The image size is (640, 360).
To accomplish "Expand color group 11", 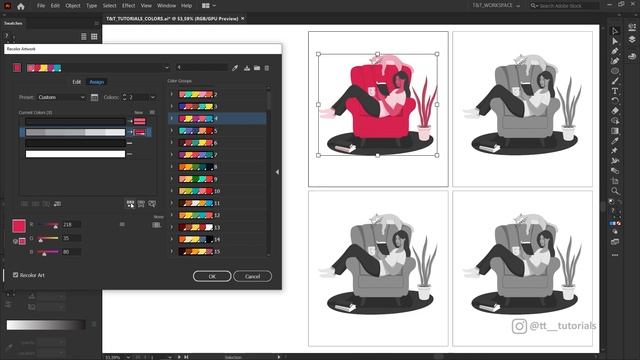I will [172, 203].
